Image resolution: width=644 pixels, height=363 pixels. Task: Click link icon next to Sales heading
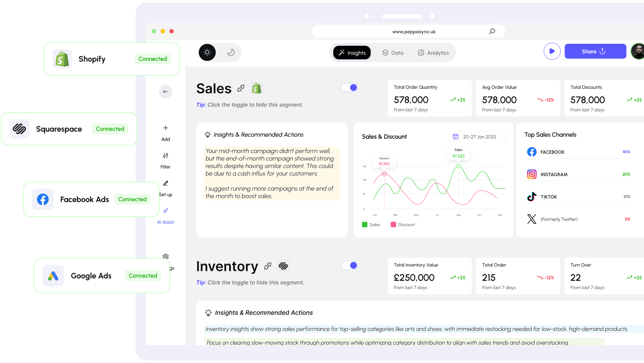click(x=241, y=88)
